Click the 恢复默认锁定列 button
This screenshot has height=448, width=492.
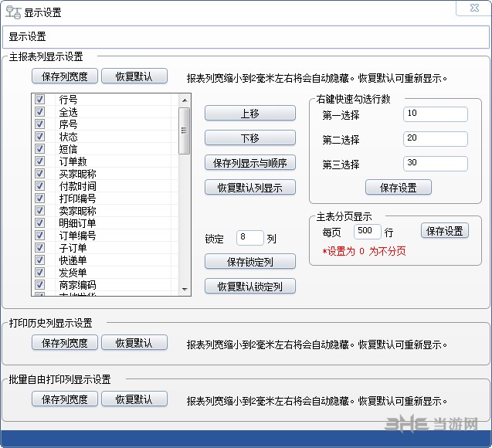[x=250, y=287]
